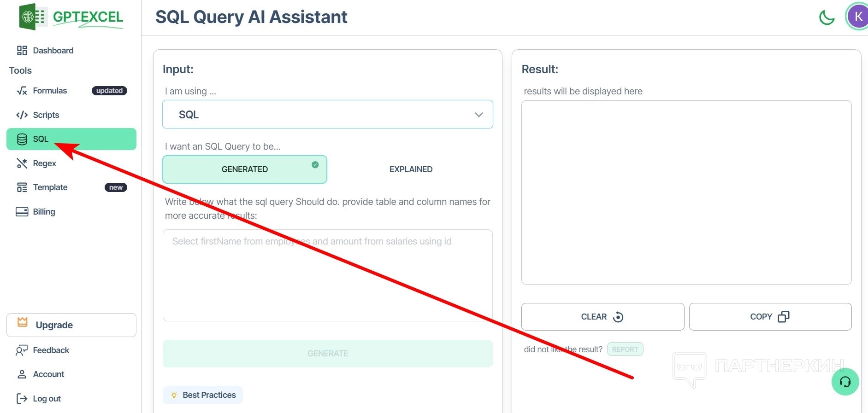Expand the Best Practices tips
Screen dimensions: 868x413
203,395
